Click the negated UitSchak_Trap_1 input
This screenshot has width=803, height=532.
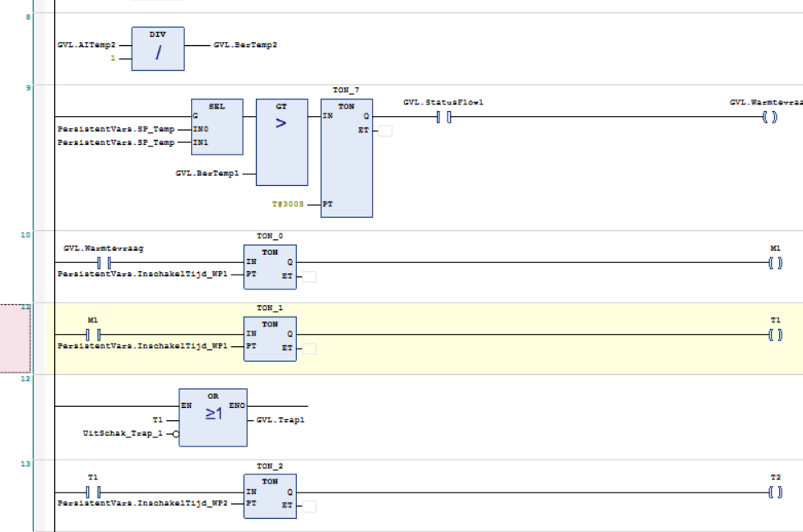(123, 433)
